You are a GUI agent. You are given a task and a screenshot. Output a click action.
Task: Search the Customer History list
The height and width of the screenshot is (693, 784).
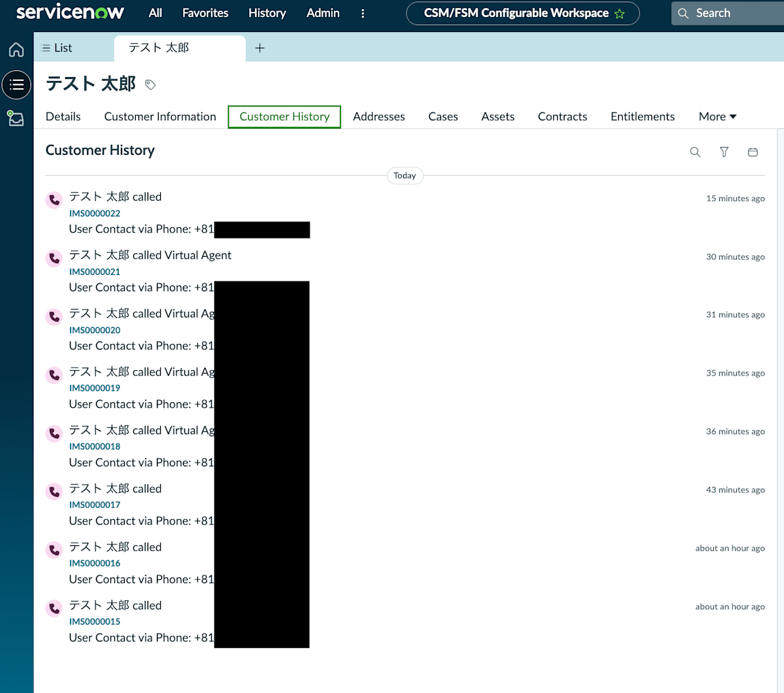click(695, 152)
